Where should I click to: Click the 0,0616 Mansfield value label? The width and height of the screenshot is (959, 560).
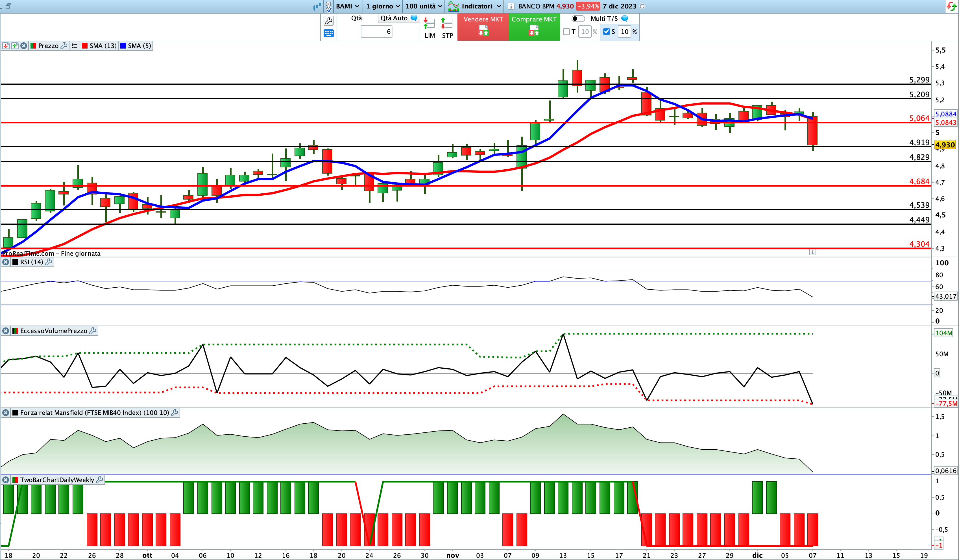click(946, 471)
